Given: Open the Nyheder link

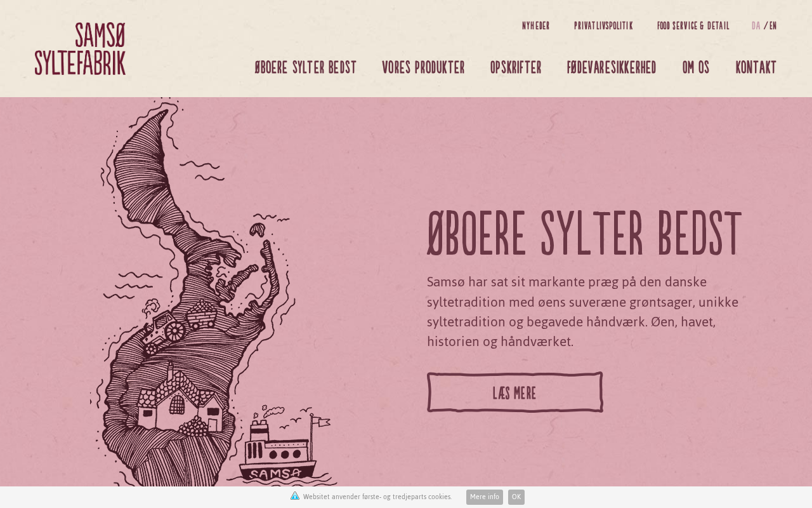Looking at the screenshot, I should pyautogui.click(x=536, y=26).
